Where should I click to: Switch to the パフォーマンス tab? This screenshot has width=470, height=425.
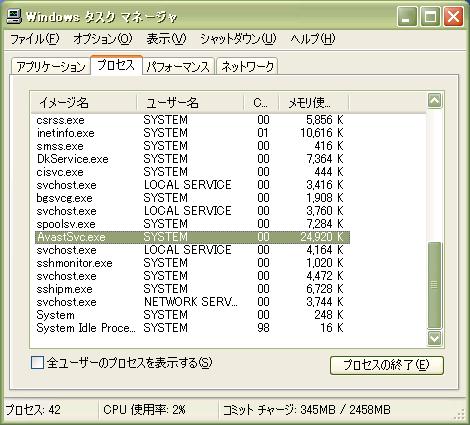tap(178, 66)
